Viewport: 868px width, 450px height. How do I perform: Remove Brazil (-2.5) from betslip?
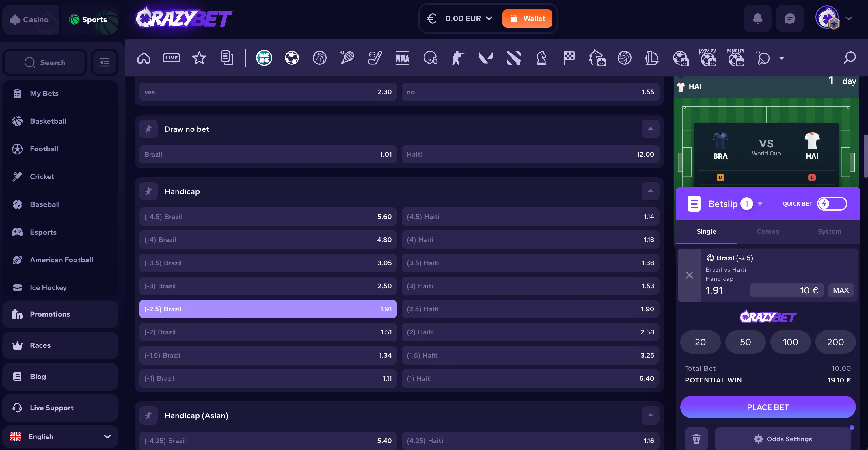point(690,275)
